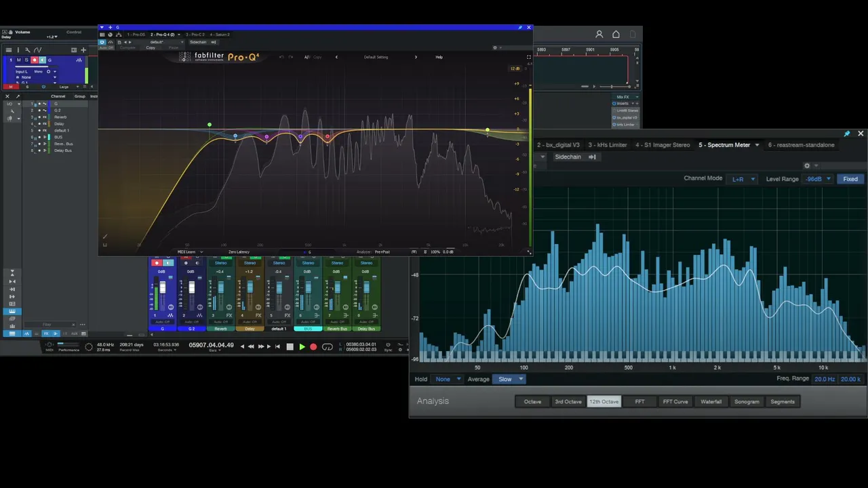Viewport: 868px width, 488px height.
Task: Select the FFT analysis mode
Action: (x=639, y=401)
